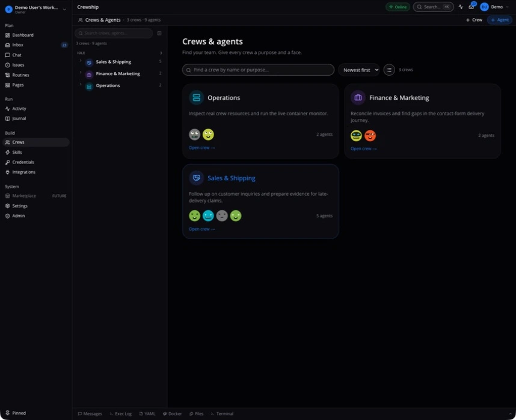Viewport: 516px width, 420px height.
Task: Expand Finance & Marketing in the crew tree
Action: point(81,72)
